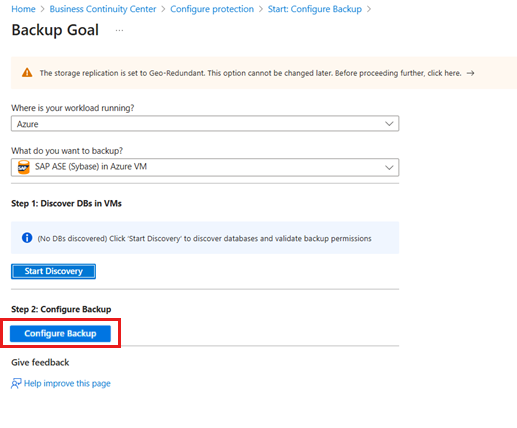The height and width of the screenshot is (428, 517).
Task: Click the blue info circle icon
Action: point(27,238)
